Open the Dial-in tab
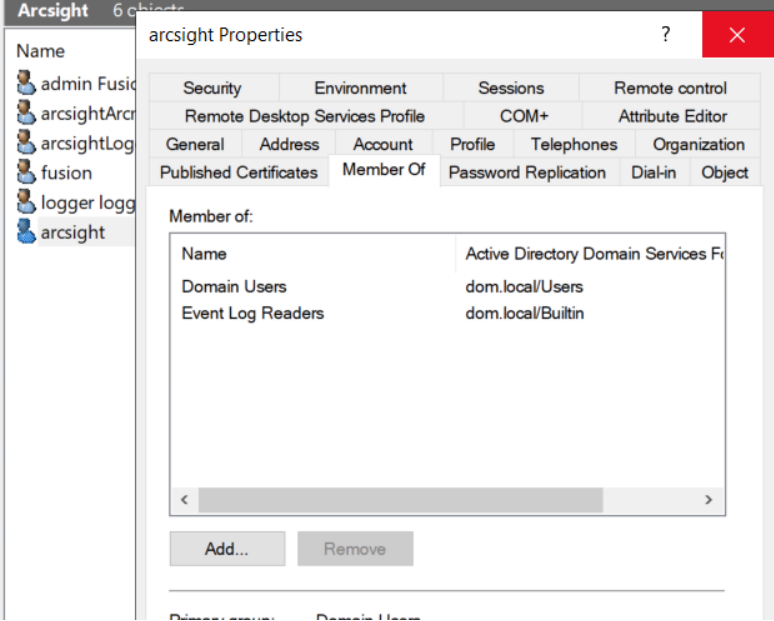 (654, 172)
